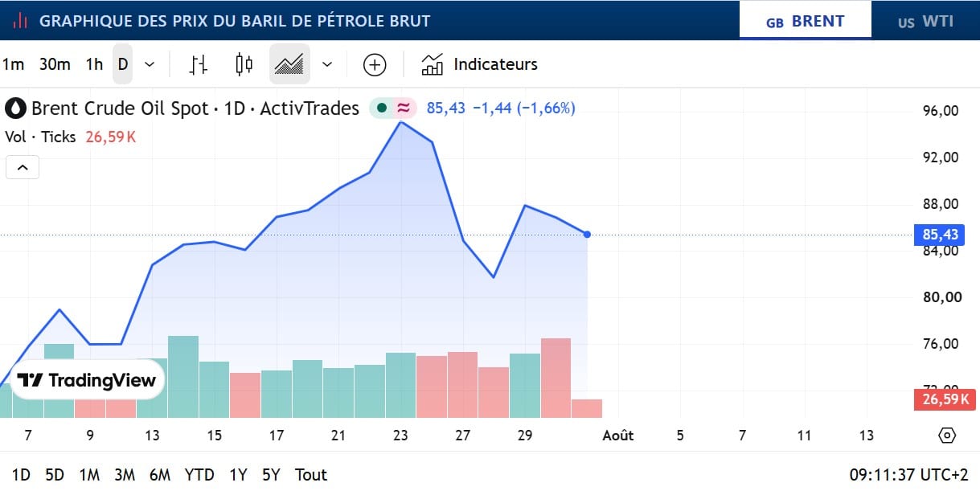This screenshot has width=980, height=495.
Task: Select the YTD date range
Action: pos(199,475)
